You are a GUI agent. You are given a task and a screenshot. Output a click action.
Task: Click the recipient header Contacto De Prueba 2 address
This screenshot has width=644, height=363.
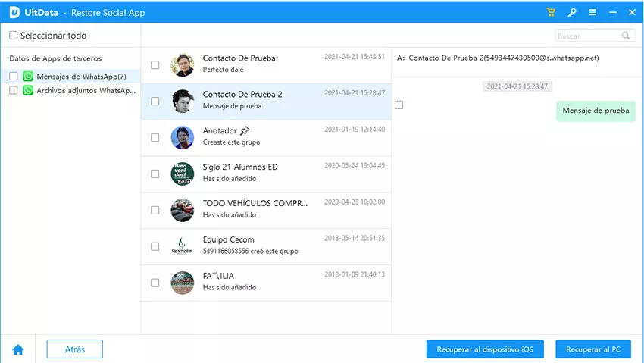point(498,58)
